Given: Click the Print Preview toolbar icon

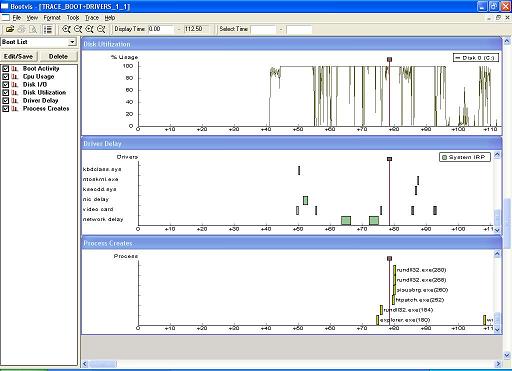Looking at the screenshot, I should (33, 29).
